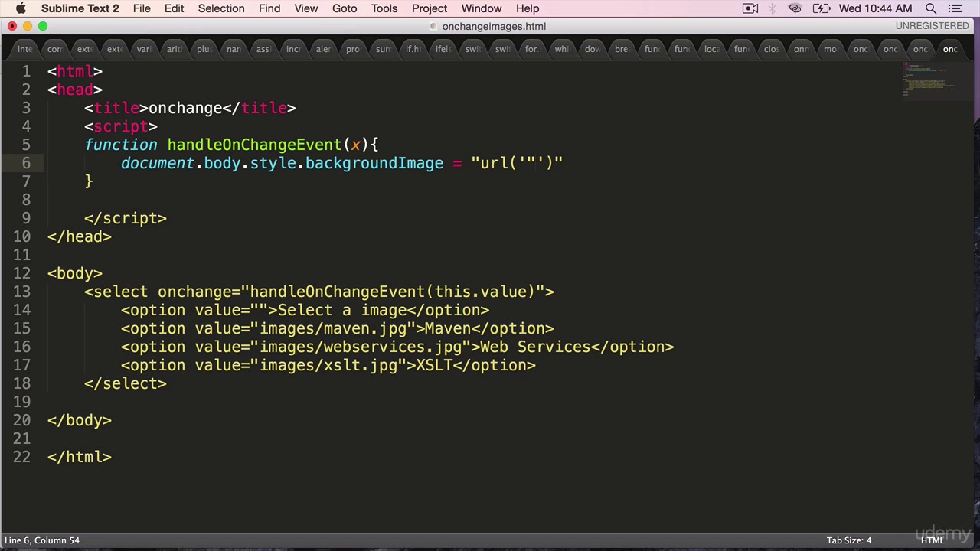Click the screen recording camera menu bar icon
Screen dimensions: 980x551
tap(750, 8)
